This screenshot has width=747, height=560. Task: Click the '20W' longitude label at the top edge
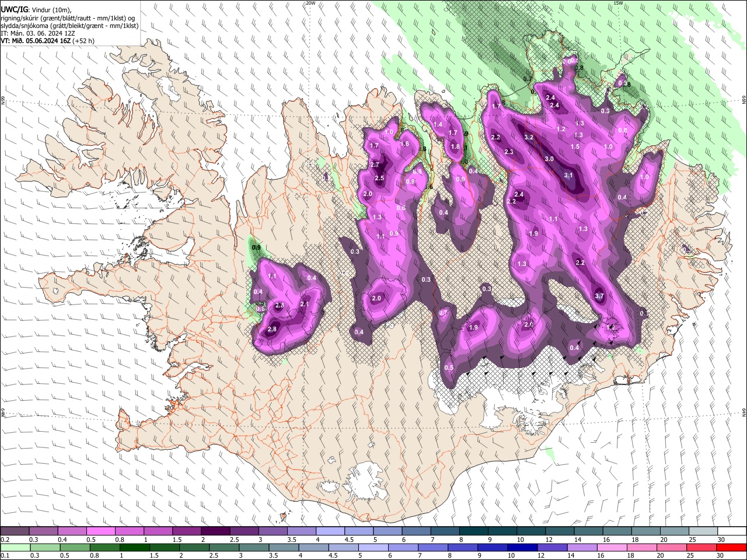coord(310,3)
